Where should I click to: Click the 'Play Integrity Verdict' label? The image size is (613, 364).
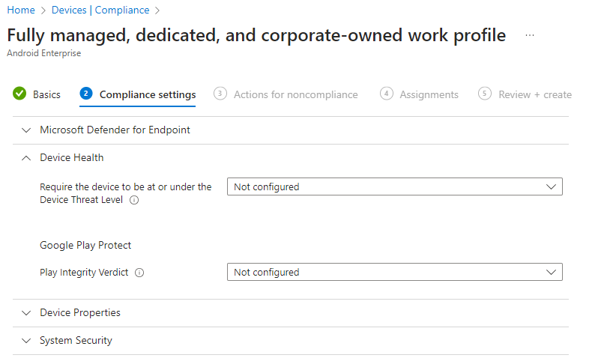point(84,272)
